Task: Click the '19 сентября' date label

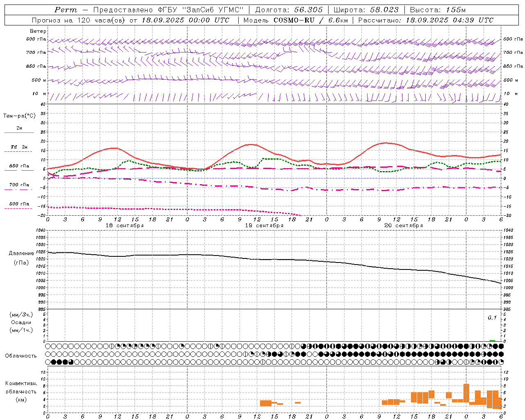Action: (264, 226)
